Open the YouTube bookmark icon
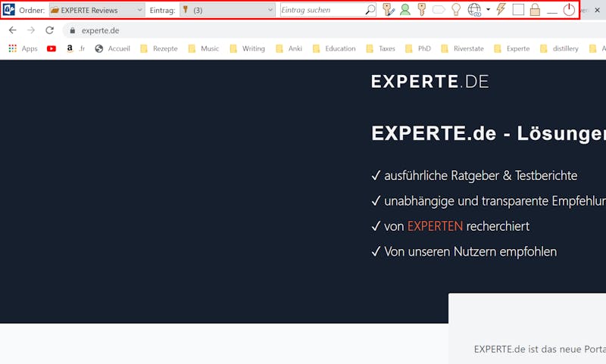This screenshot has height=364, width=606. [x=52, y=48]
